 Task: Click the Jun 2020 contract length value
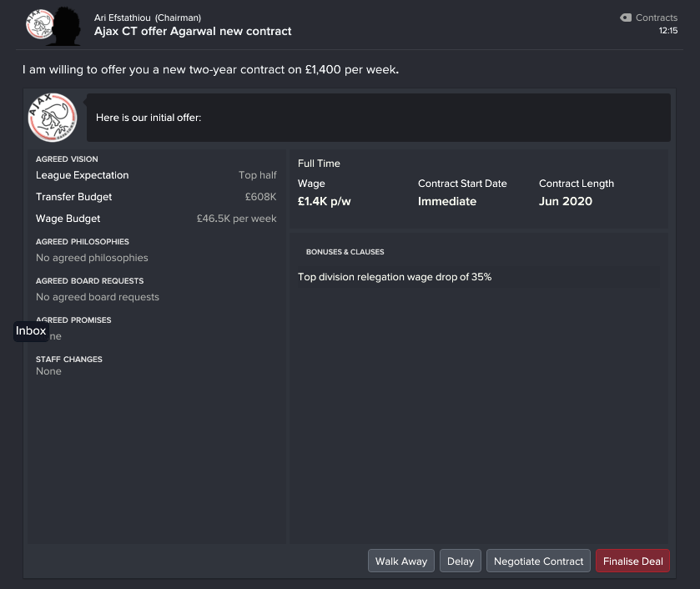coord(565,201)
